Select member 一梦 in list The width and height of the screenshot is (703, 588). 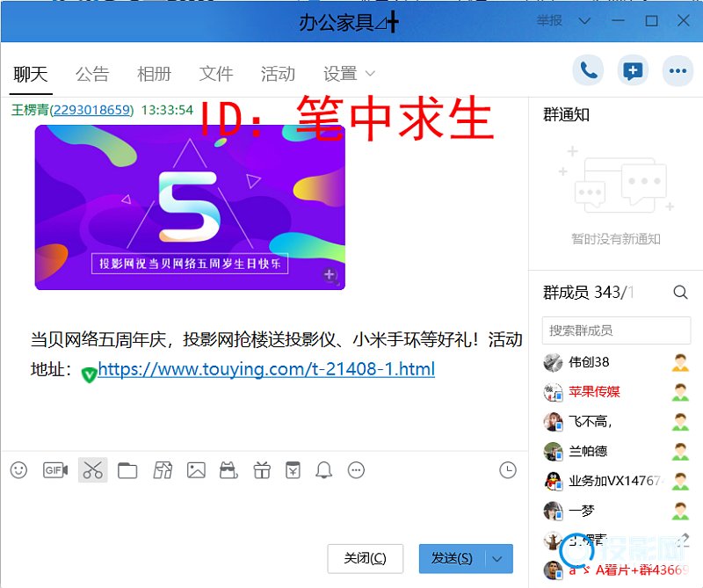[x=616, y=511]
